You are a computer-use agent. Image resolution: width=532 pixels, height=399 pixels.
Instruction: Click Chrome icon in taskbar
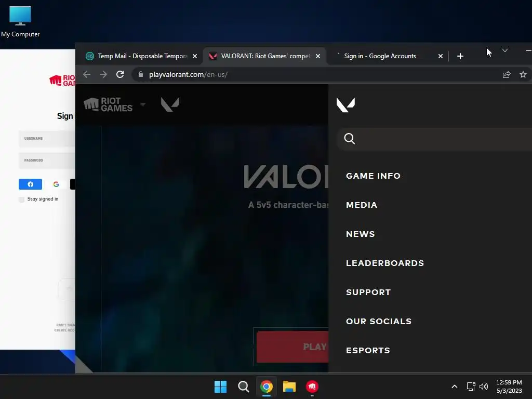pos(267,387)
